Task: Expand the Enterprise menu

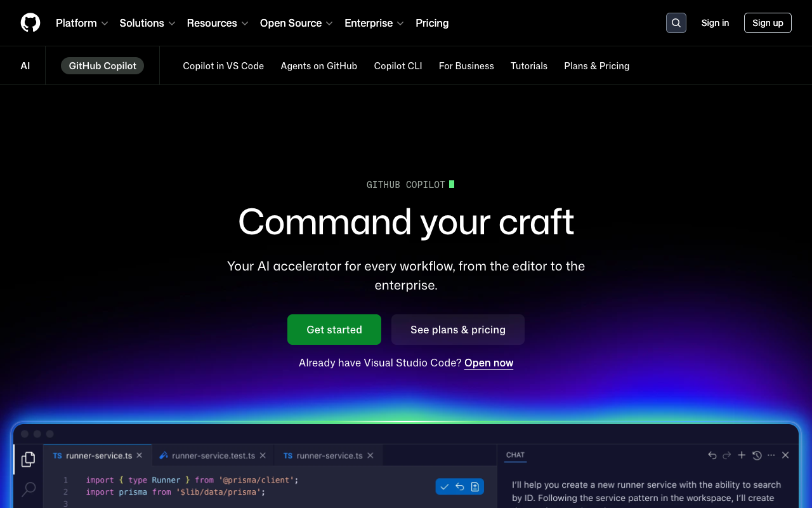Action: click(x=374, y=23)
